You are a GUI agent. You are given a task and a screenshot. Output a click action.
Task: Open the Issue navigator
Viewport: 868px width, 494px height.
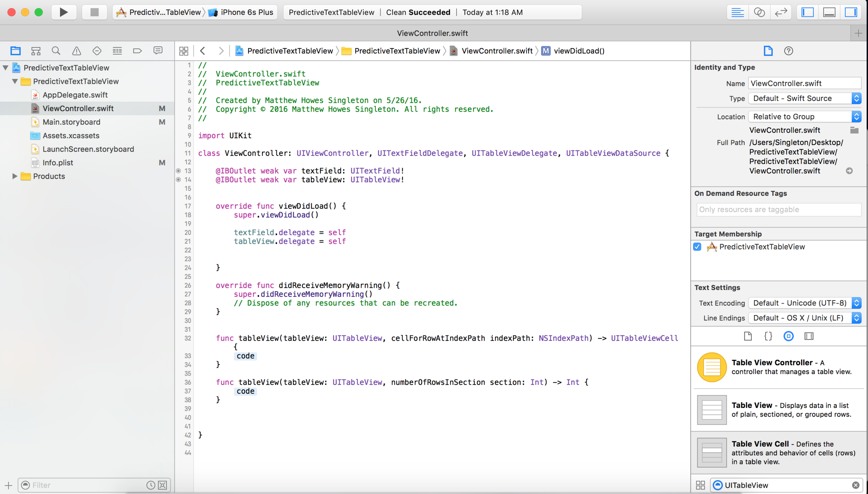(x=76, y=51)
